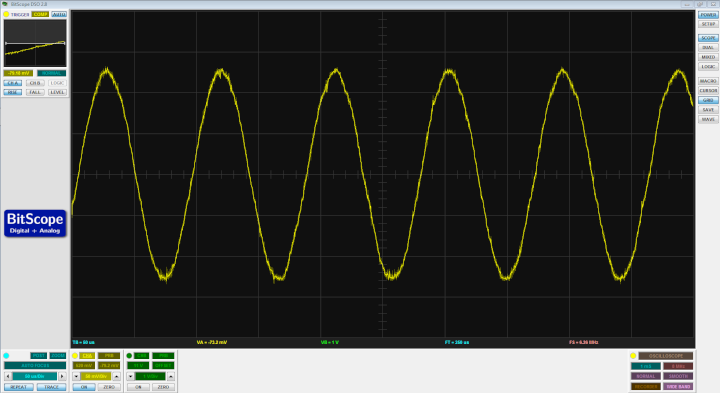Viewport: 720px width, 393px height.
Task: Decrease timebase with left arrow
Action: click(x=8, y=376)
